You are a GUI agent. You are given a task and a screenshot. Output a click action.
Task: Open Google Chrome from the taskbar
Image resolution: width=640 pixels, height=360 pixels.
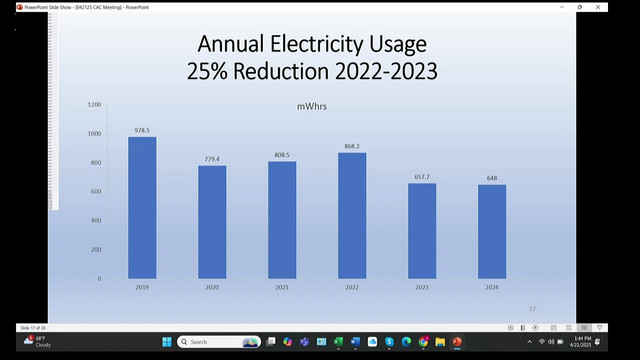coord(423,342)
